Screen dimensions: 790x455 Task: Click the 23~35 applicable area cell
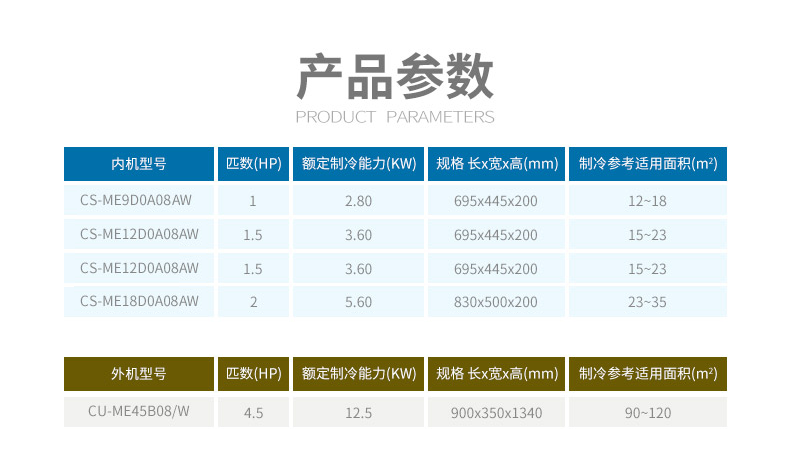(x=647, y=301)
